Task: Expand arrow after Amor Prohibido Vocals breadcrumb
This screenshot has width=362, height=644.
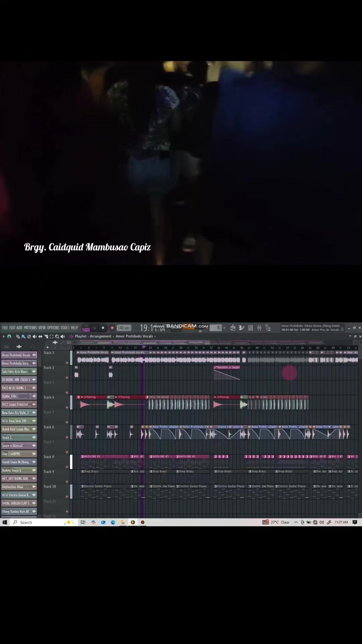Action: click(x=155, y=336)
